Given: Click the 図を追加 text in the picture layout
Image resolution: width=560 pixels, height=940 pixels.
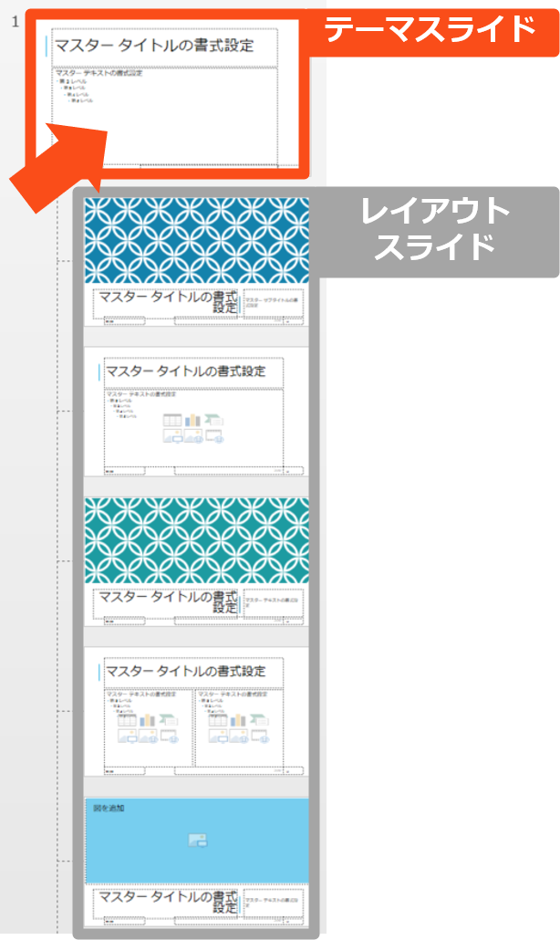Looking at the screenshot, I should click(x=109, y=809).
